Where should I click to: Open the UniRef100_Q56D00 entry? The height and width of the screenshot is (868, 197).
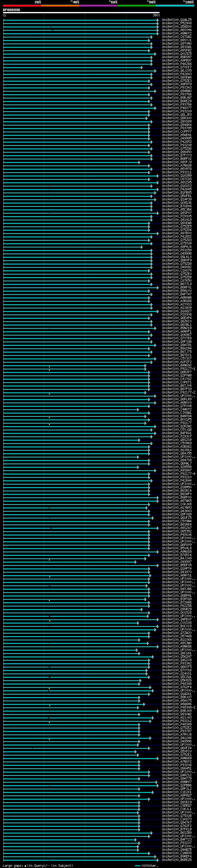click(177, 27)
